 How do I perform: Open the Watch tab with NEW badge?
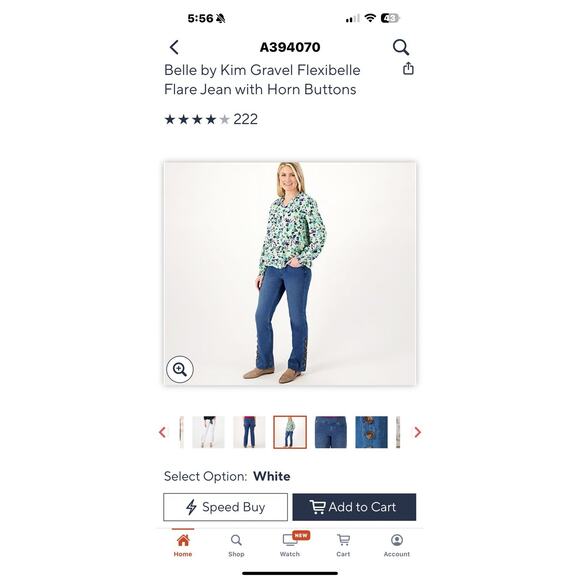(290, 546)
